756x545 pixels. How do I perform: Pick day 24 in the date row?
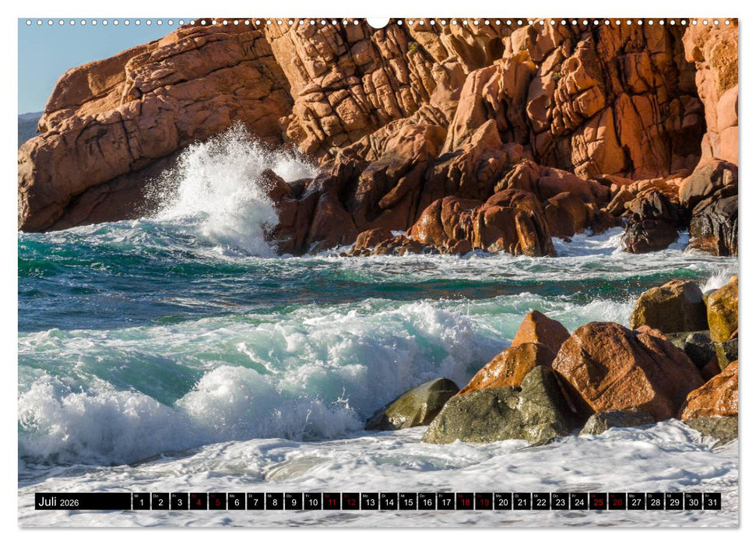[579, 501]
